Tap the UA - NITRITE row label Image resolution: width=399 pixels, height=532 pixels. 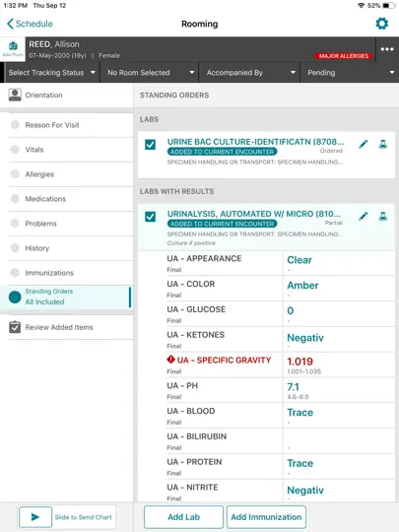pyautogui.click(x=192, y=488)
